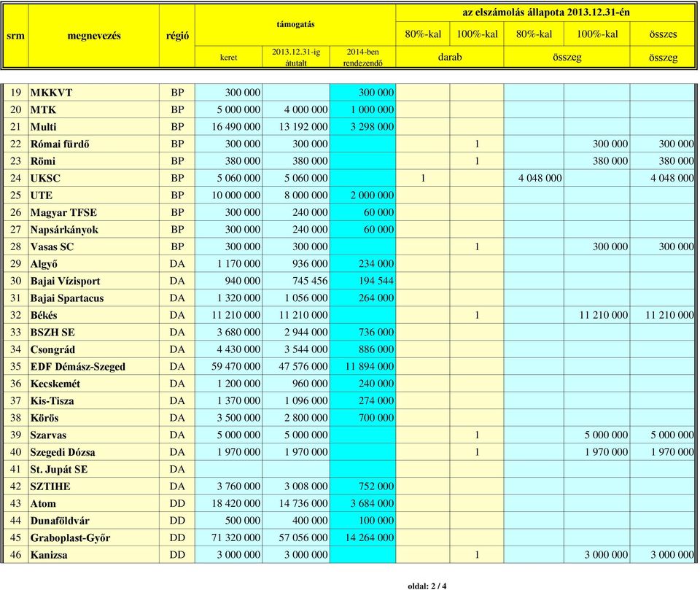The image size is (700, 590).
Task: Click the 'összes' header cell
Action: coord(663,34)
